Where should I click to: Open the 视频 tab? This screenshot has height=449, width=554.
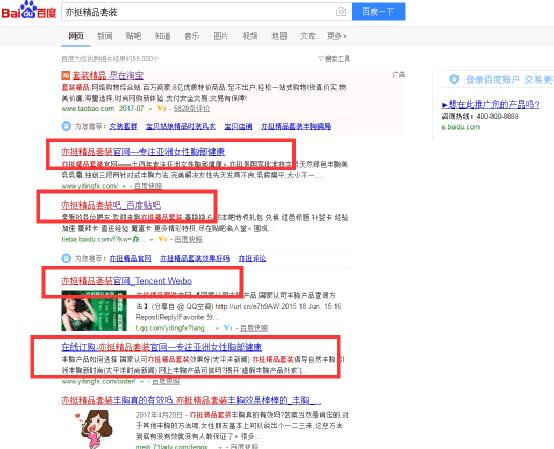pos(249,36)
